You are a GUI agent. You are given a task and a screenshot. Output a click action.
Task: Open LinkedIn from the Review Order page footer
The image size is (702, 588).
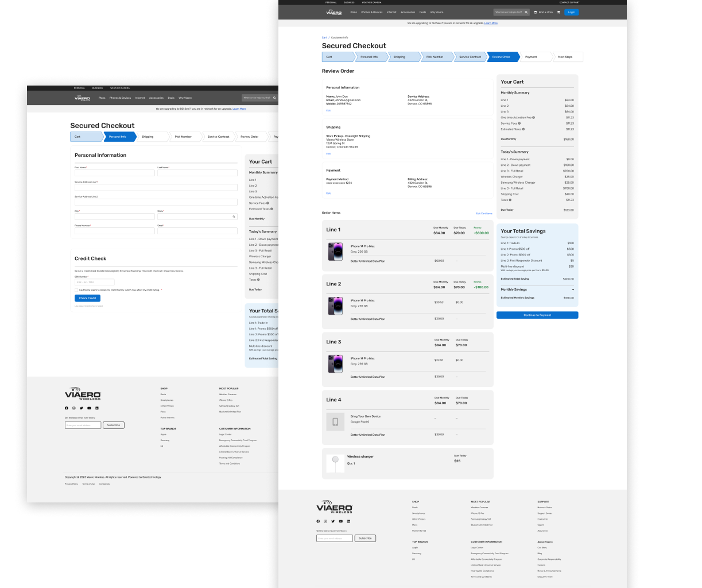348,521
